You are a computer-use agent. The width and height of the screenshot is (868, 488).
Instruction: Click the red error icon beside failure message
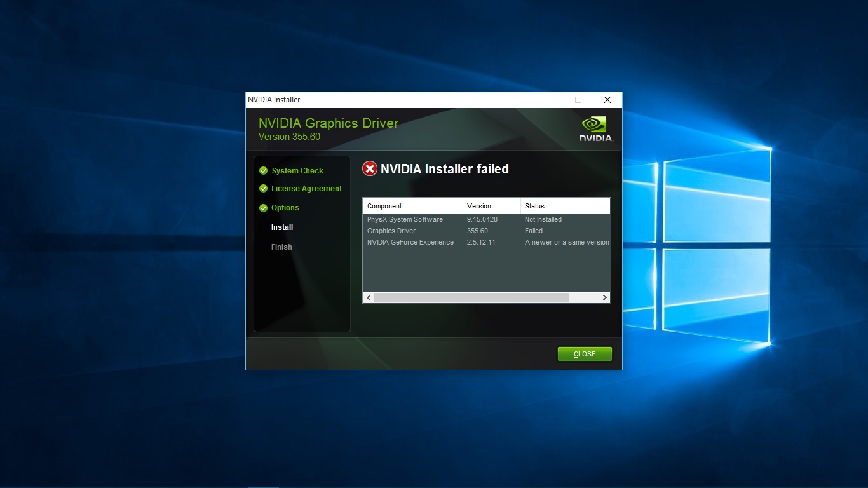[x=369, y=168]
